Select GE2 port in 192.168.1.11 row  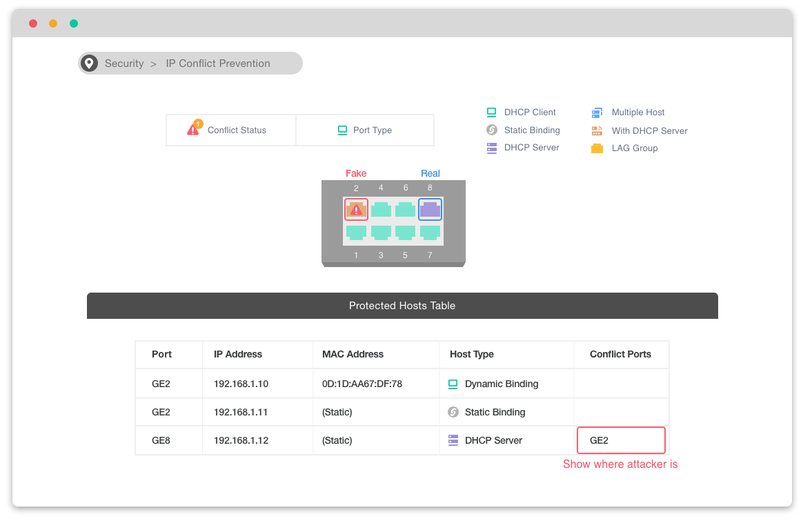tap(161, 413)
